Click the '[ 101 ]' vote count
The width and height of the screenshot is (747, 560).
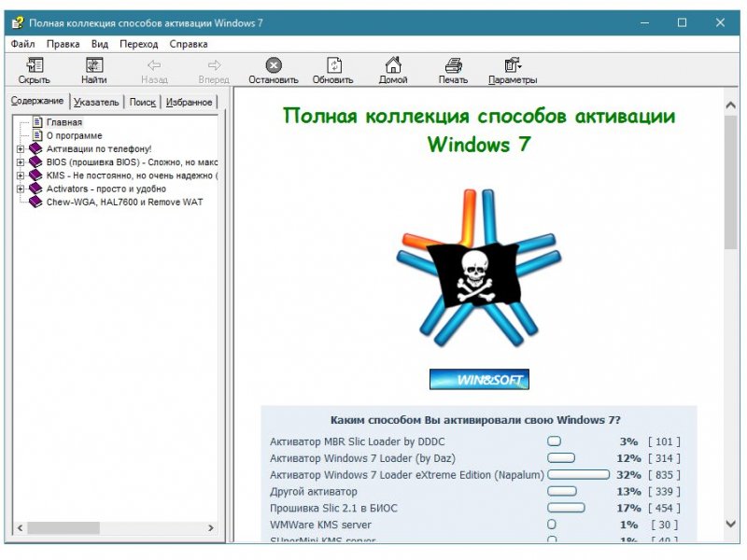pos(664,441)
